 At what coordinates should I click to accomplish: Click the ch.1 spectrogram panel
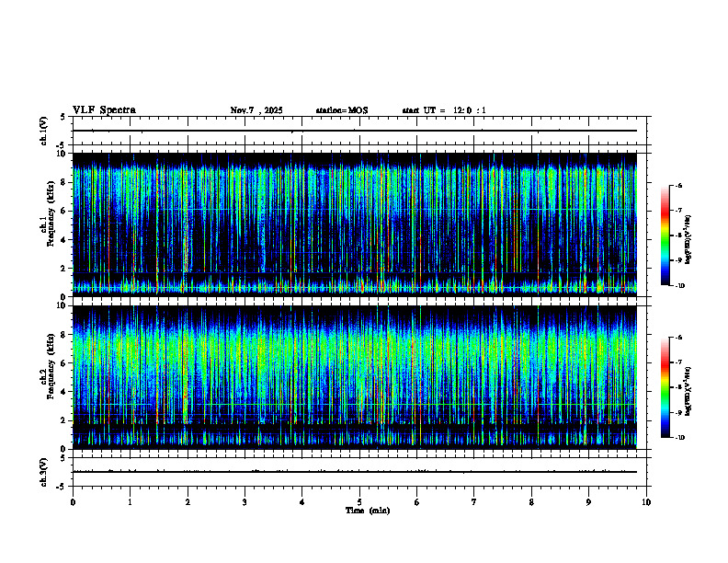click(x=354, y=224)
